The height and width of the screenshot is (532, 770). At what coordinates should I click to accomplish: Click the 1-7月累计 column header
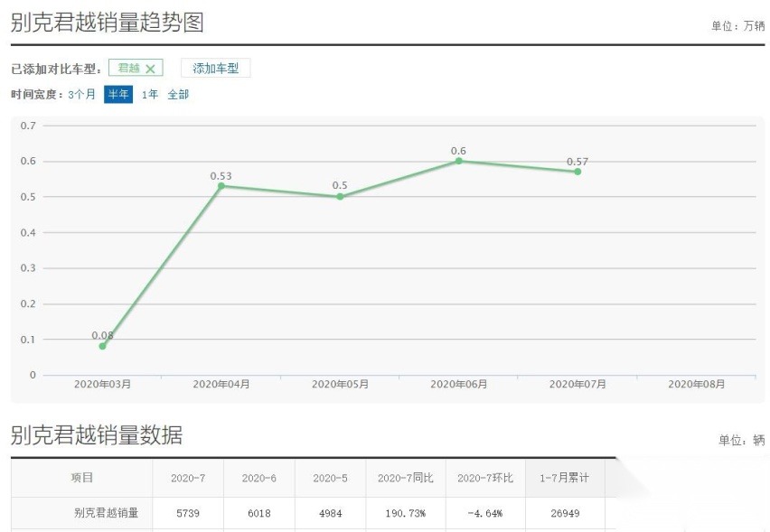click(x=564, y=478)
